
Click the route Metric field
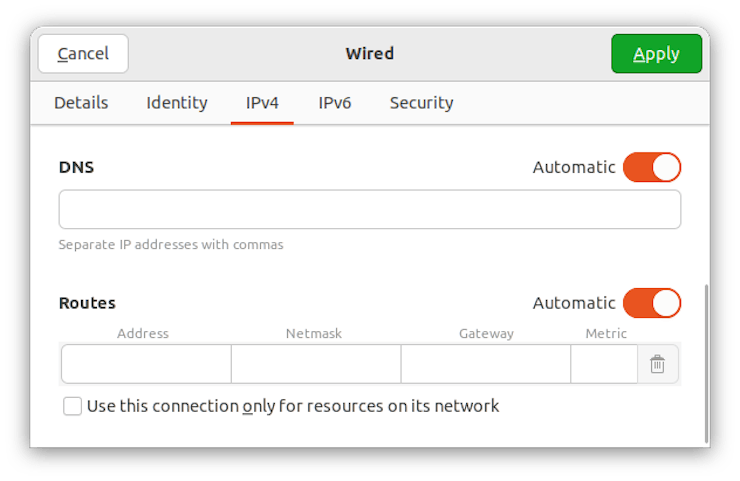click(x=604, y=365)
